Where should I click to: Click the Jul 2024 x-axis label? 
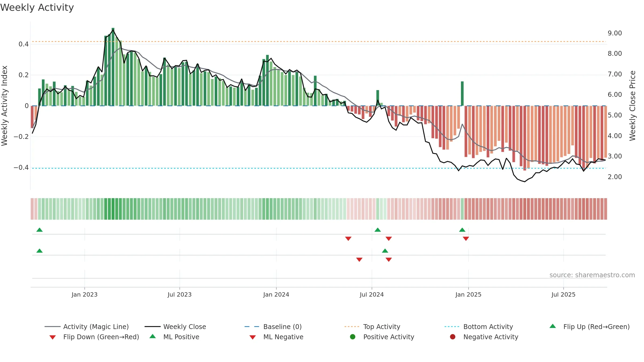click(x=372, y=294)
